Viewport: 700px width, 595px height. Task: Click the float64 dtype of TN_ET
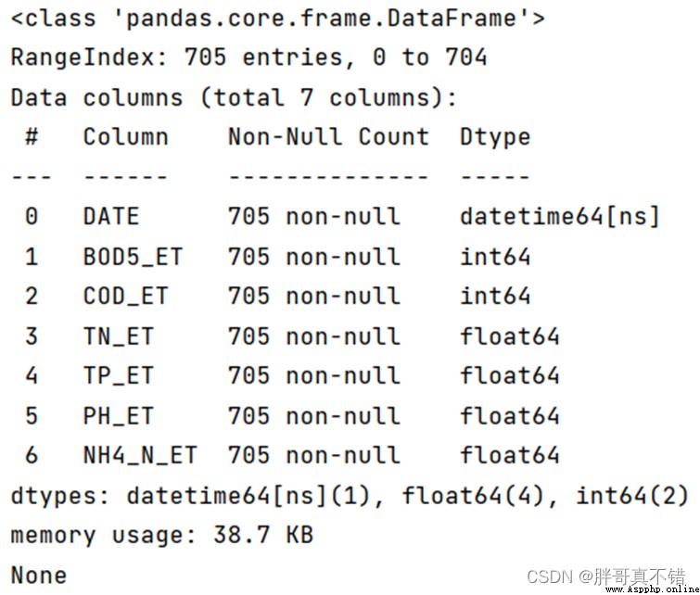coord(509,336)
